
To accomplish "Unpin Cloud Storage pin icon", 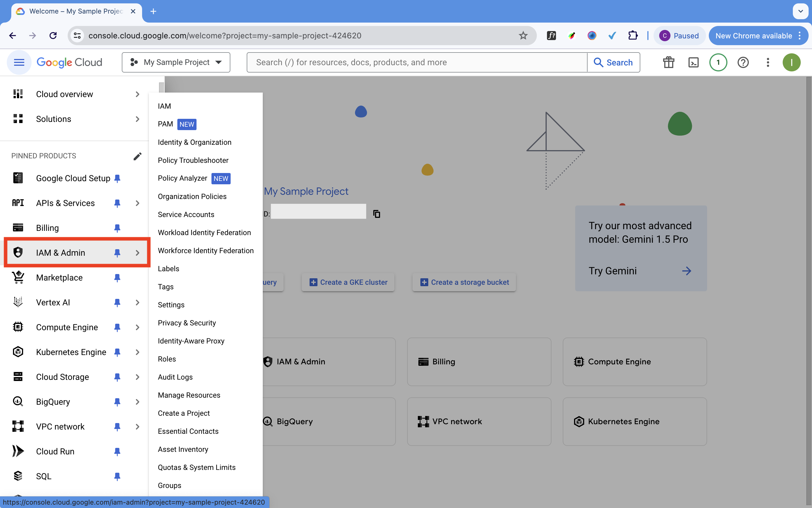I will point(117,377).
